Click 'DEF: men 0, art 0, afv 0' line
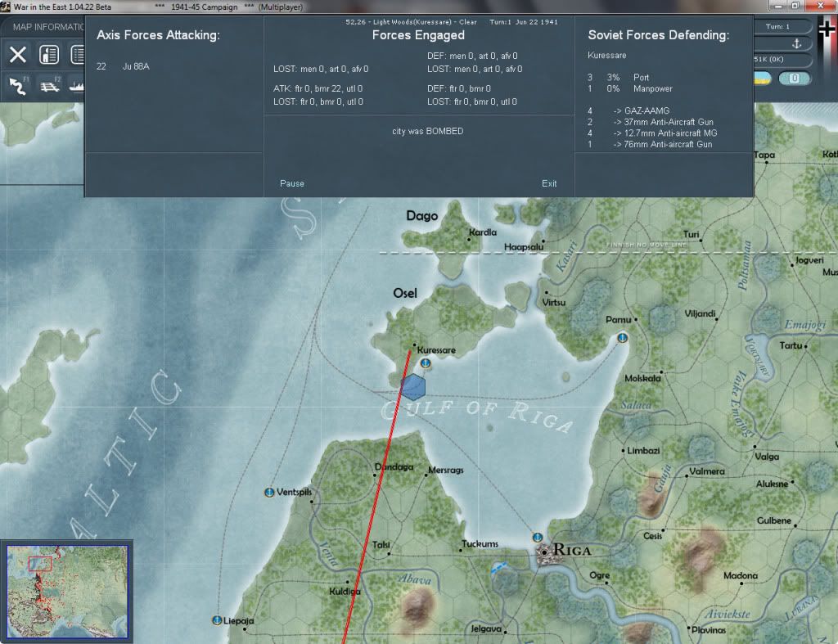Viewport: 838px width, 644px height. 472,56
